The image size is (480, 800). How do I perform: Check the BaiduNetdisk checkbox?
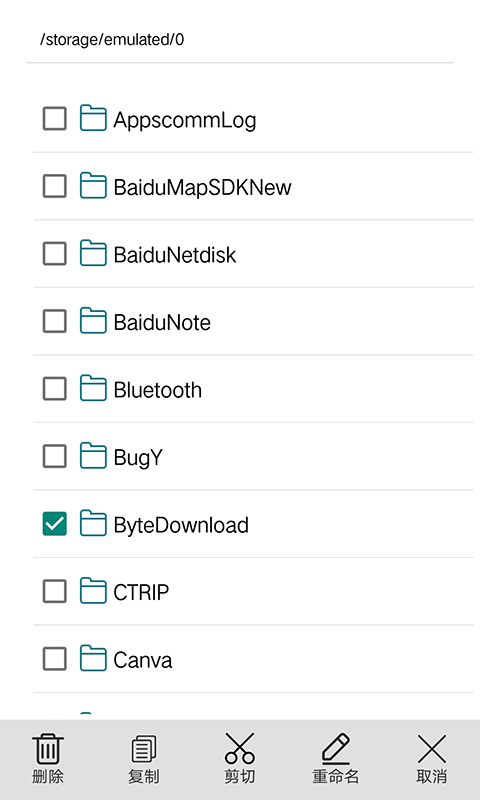[x=55, y=254]
